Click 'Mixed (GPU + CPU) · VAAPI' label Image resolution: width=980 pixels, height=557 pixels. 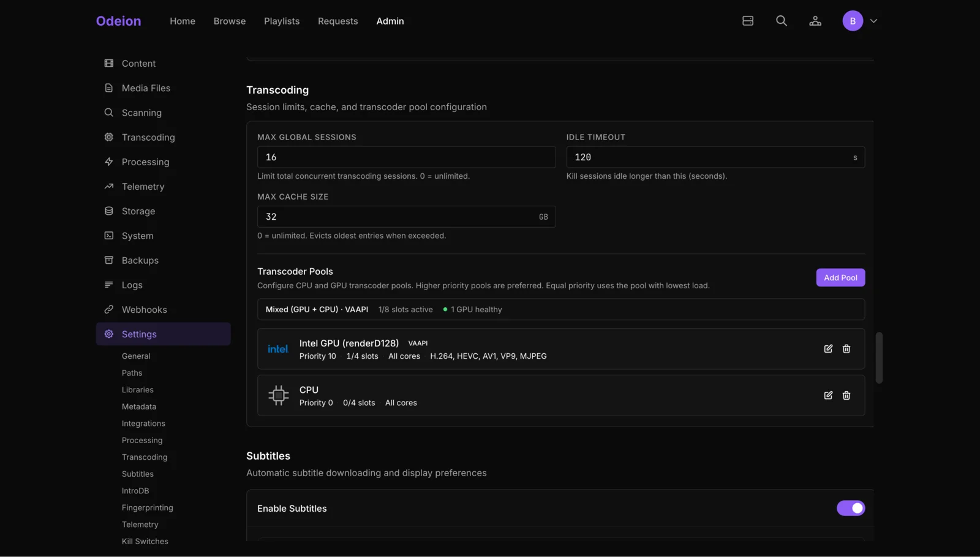pos(317,310)
